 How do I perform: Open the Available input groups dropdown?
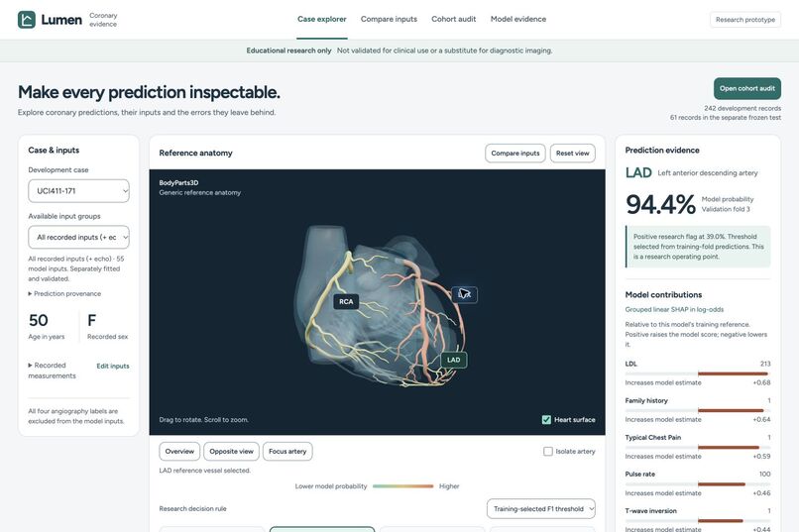pos(78,237)
